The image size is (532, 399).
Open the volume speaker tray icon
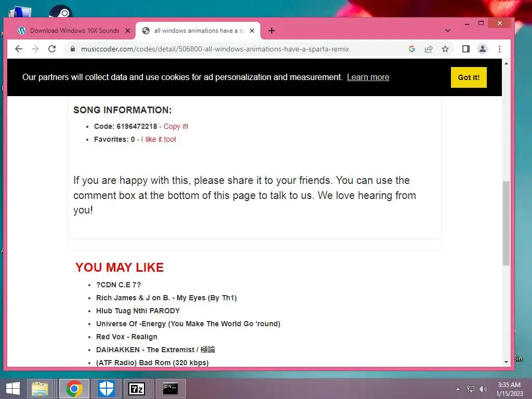click(x=483, y=389)
